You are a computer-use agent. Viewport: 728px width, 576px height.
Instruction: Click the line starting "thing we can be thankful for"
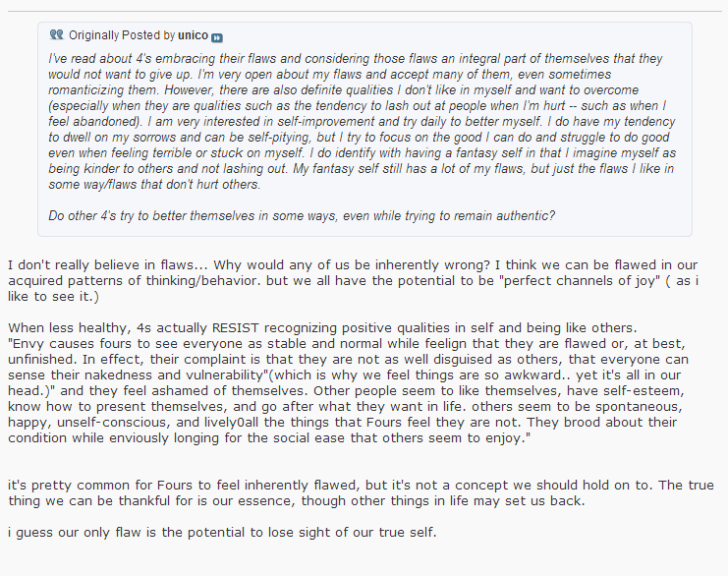297,501
